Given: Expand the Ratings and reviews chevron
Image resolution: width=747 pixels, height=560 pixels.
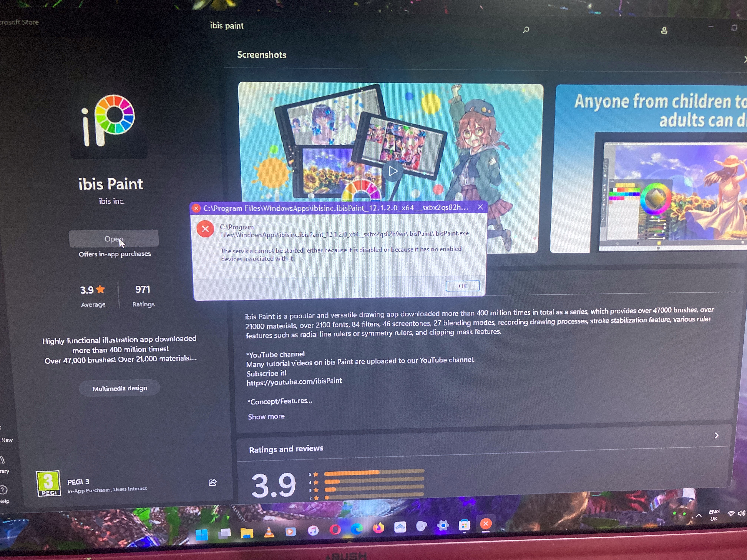Looking at the screenshot, I should pyautogui.click(x=716, y=435).
